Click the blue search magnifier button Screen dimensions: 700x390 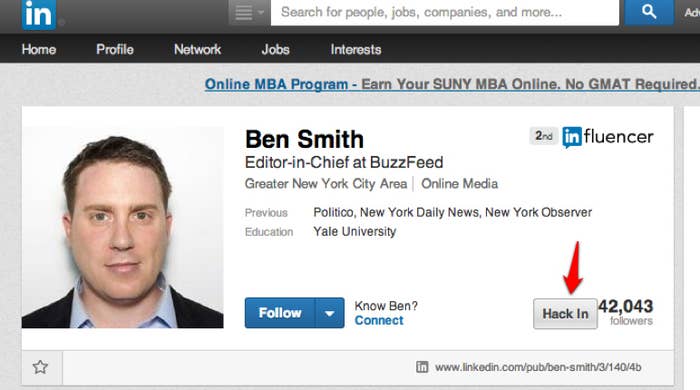coord(649,12)
